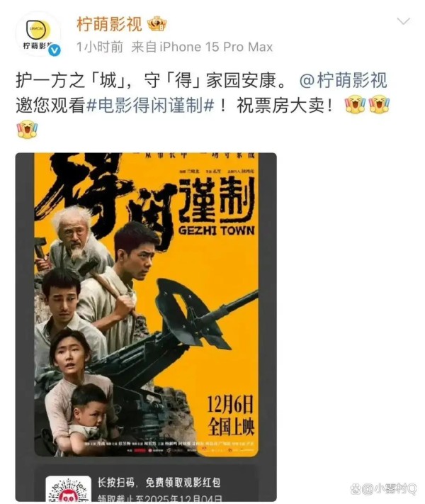This screenshot has height=504, width=425.
Task: Tap the post text 护一方之「城」
Action: pos(70,80)
